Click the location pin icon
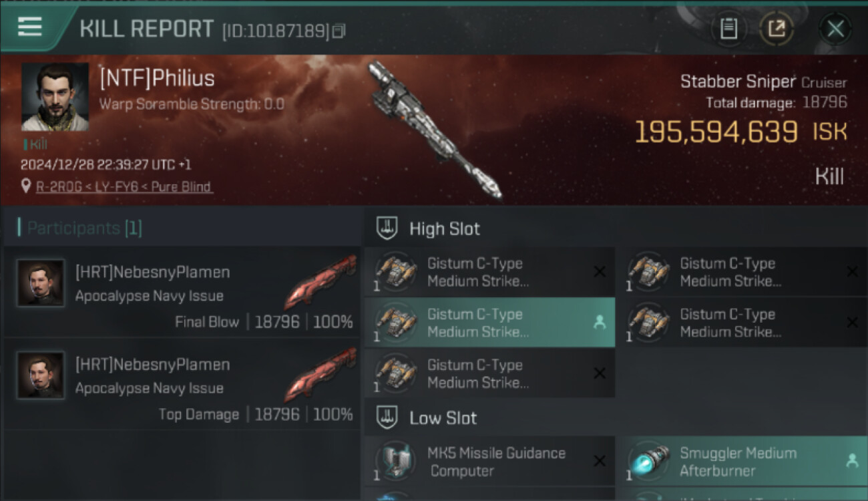The width and height of the screenshot is (868, 501). [26, 187]
